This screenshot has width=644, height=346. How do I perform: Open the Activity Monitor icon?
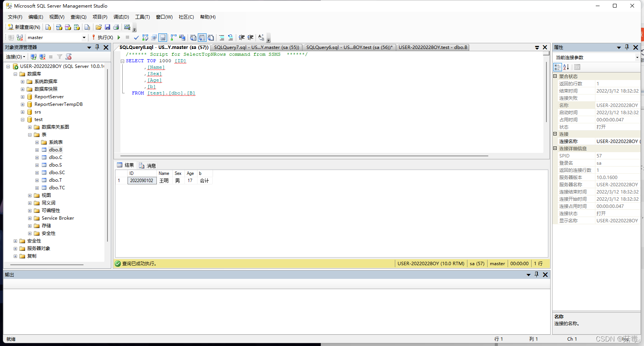[x=127, y=27]
